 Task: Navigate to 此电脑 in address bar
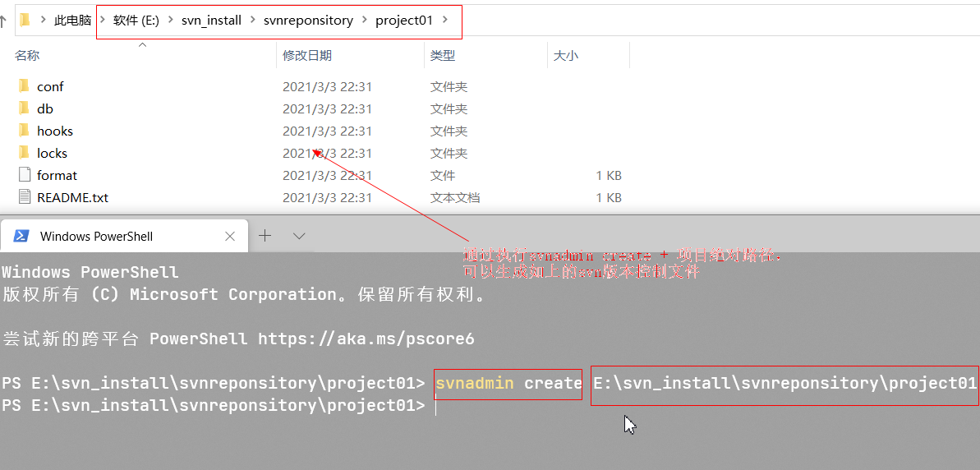click(72, 21)
